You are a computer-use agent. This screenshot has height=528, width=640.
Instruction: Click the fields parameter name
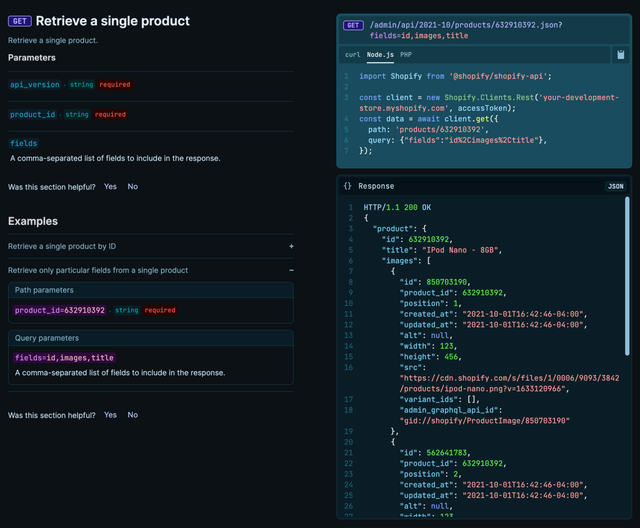coord(24,144)
